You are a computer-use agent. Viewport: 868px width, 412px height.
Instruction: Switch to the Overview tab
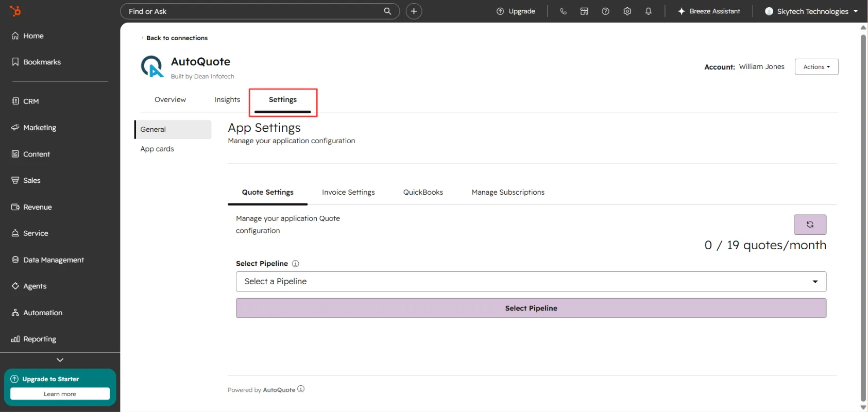(x=170, y=99)
